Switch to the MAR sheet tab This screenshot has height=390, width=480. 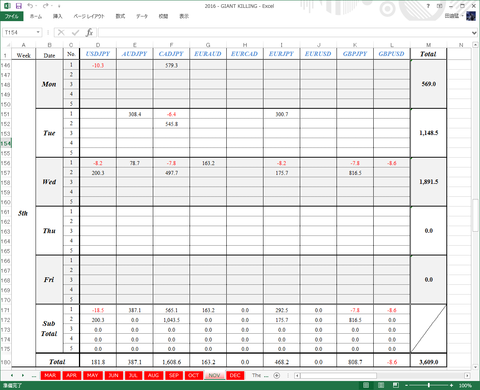(50, 375)
